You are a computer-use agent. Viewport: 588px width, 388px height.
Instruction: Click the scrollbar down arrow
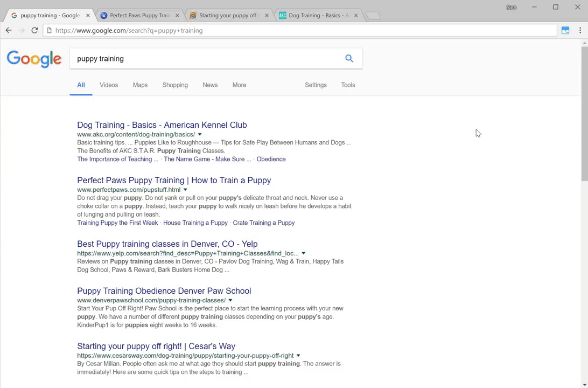coord(585,385)
